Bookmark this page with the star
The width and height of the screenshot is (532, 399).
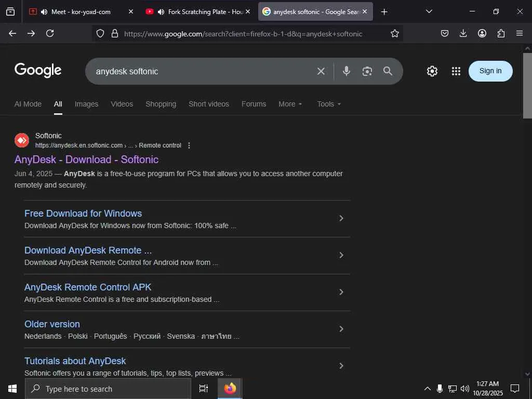[x=395, y=33]
